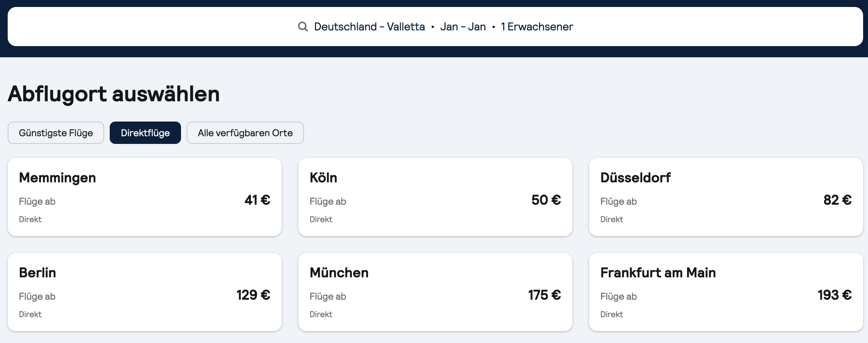Click the 82 € Düsseldorf price
The height and width of the screenshot is (343, 868).
pyautogui.click(x=837, y=200)
